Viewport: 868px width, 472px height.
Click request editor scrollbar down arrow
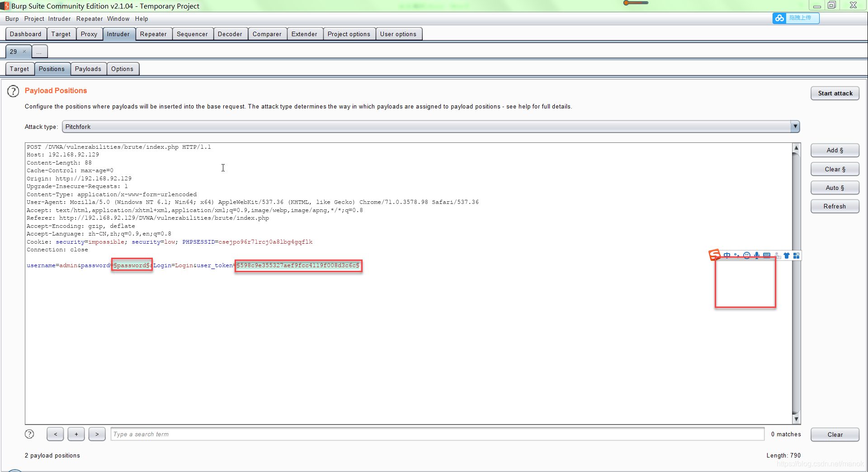[x=796, y=419]
